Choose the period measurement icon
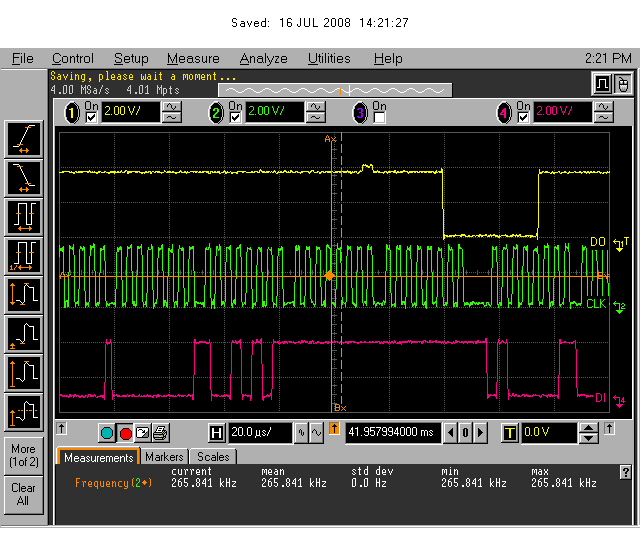640x544 pixels. click(24, 217)
